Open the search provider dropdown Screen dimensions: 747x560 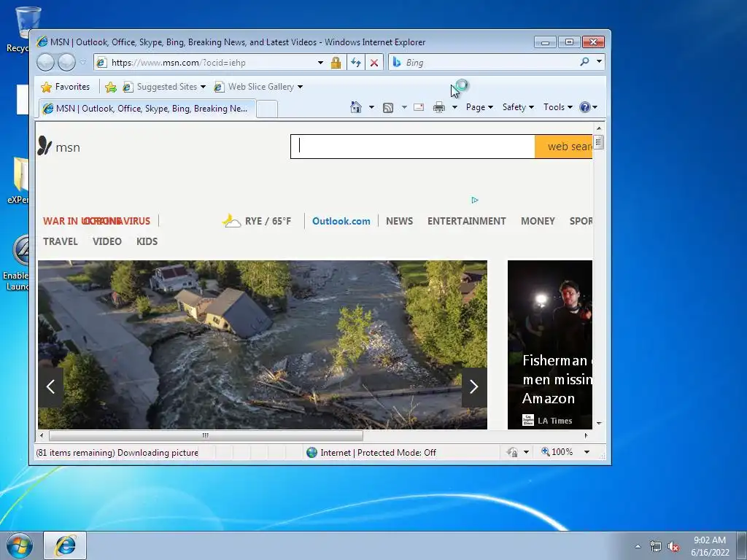click(x=600, y=61)
